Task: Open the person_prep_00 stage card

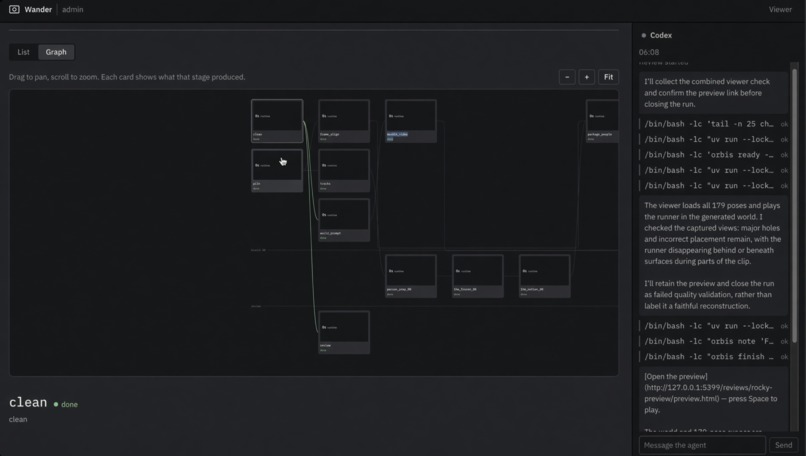Action: [411, 276]
